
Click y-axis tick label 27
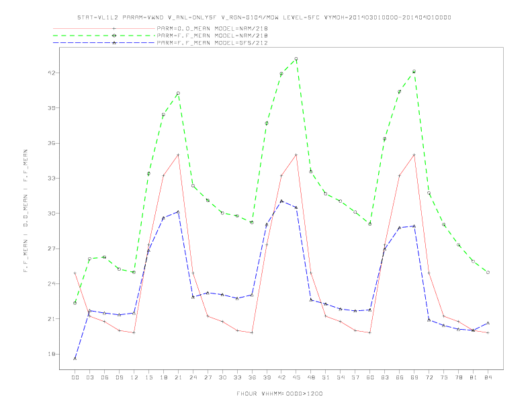tap(52, 248)
